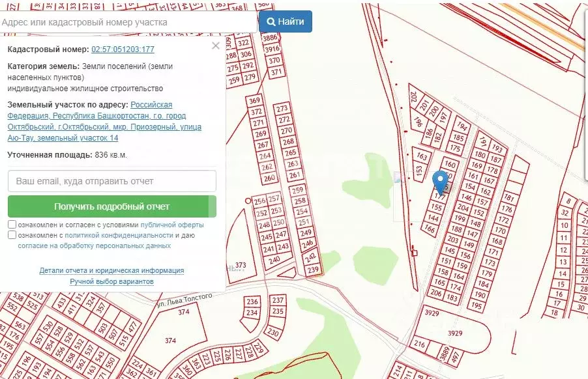Screen dimensions: 588x379
Task: Select parcel 236 on the map
Action: 252,302
